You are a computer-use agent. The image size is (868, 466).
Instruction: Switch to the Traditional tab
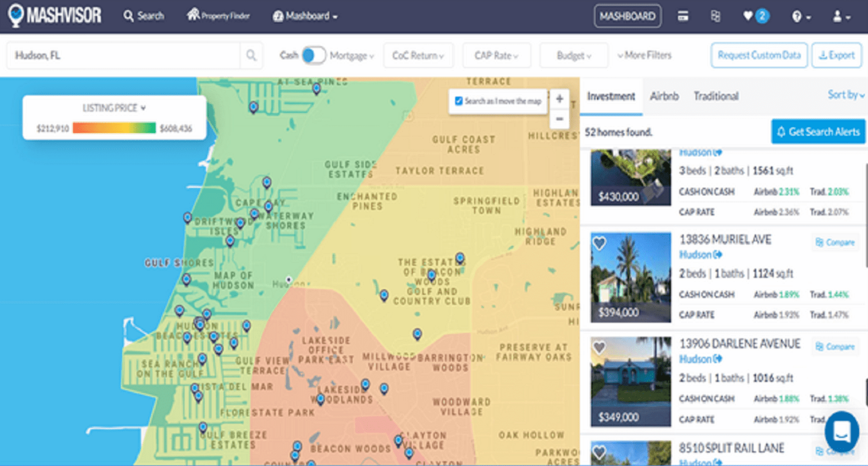(716, 96)
